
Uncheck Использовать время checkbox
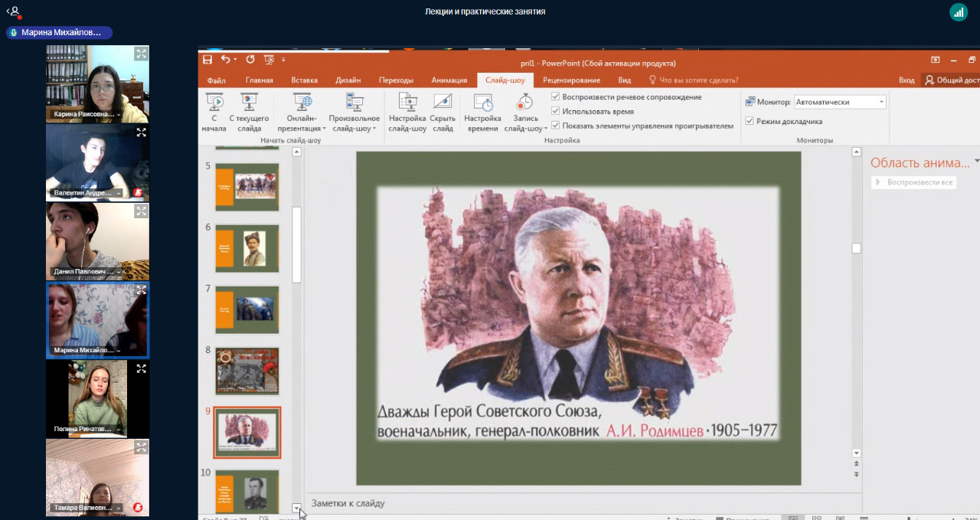[x=556, y=111]
